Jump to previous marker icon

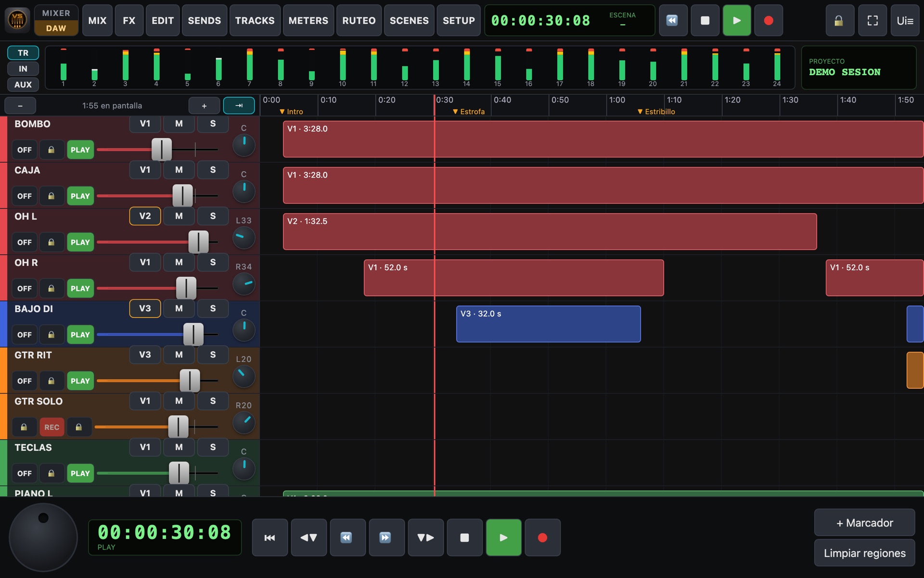click(x=309, y=538)
